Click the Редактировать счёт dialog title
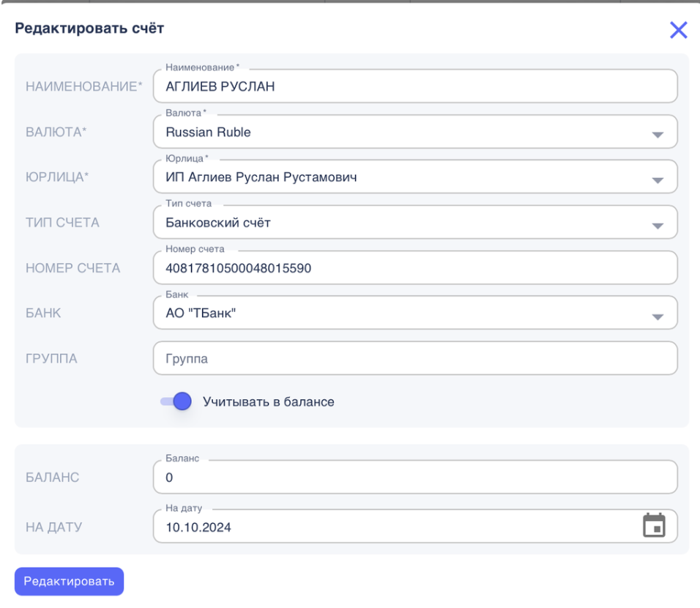This screenshot has height=608, width=700. click(89, 29)
